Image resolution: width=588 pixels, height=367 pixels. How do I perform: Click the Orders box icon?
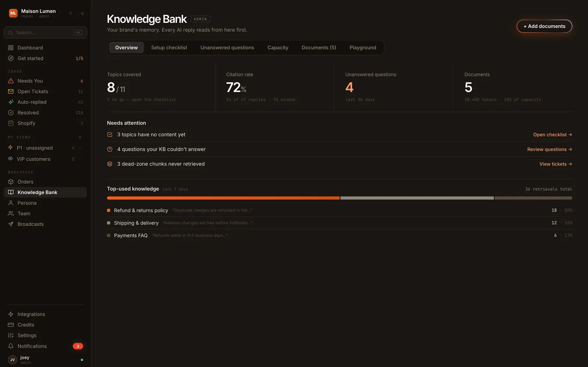coord(11,182)
